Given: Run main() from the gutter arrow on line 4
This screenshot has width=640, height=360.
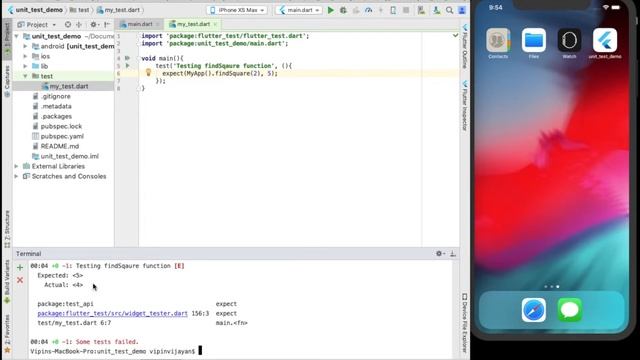Looking at the screenshot, I should click(127, 58).
